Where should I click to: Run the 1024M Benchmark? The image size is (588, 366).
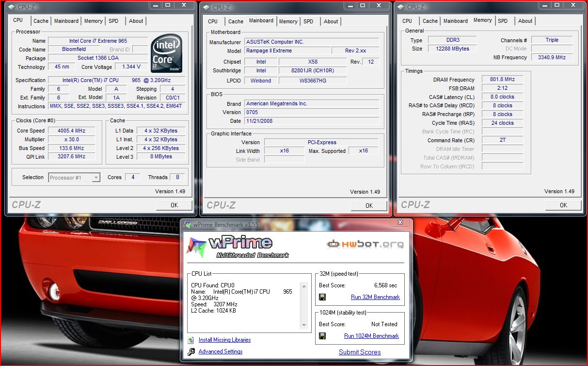click(x=371, y=336)
